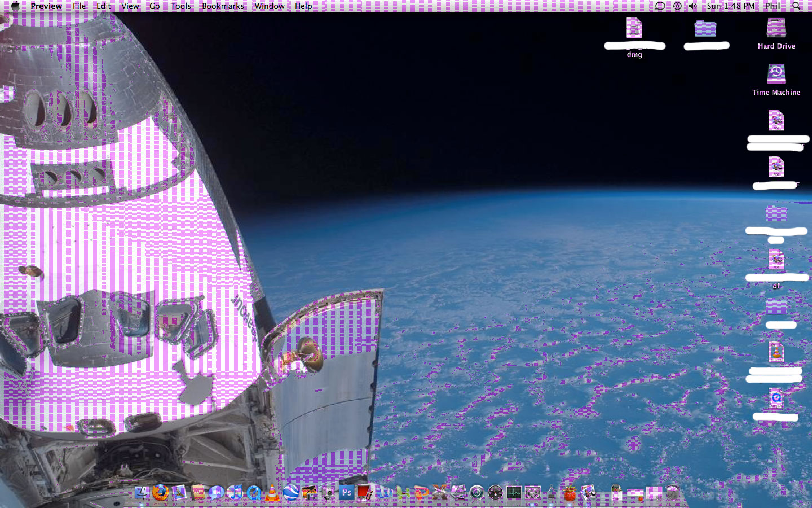Open the Tools menu
Viewport: 812px width, 508px height.
click(x=181, y=6)
